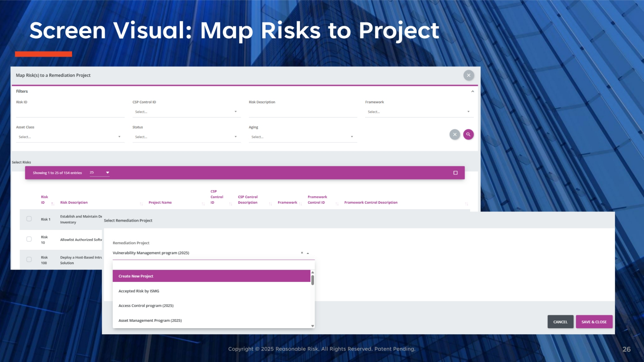Open the CSP Control ID dropdown
Image resolution: width=644 pixels, height=362 pixels.
(x=186, y=112)
